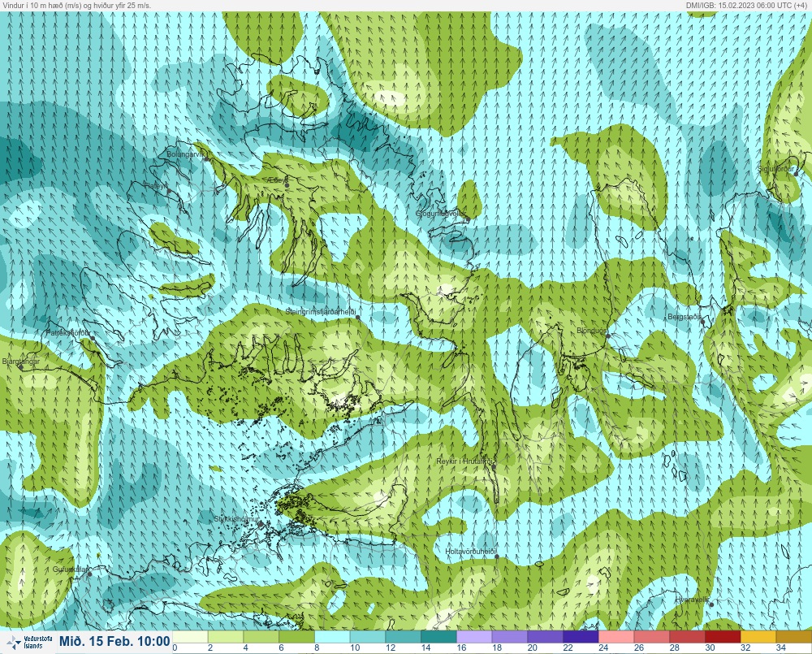
Task: Click the station dot next to Gufuskálar
Action: [x=89, y=574]
